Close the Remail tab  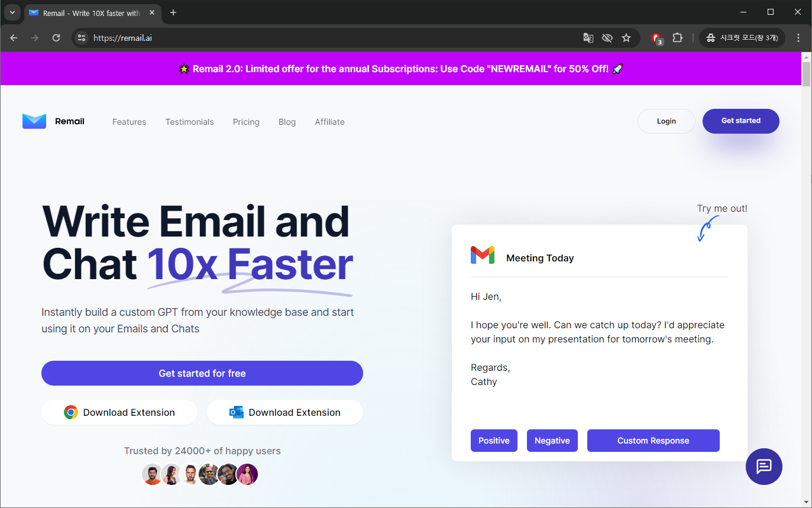(153, 13)
